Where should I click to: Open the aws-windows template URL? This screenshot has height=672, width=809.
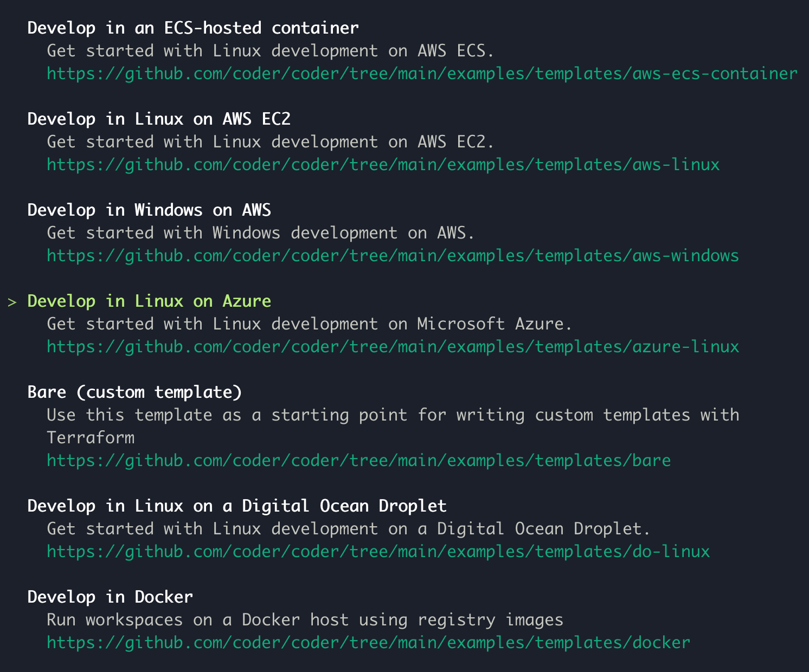point(393,255)
